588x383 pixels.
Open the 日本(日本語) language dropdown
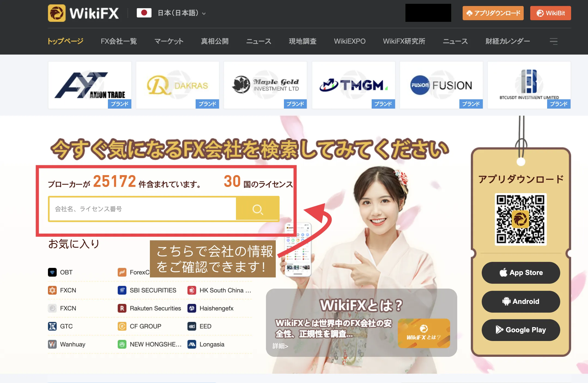tap(181, 13)
